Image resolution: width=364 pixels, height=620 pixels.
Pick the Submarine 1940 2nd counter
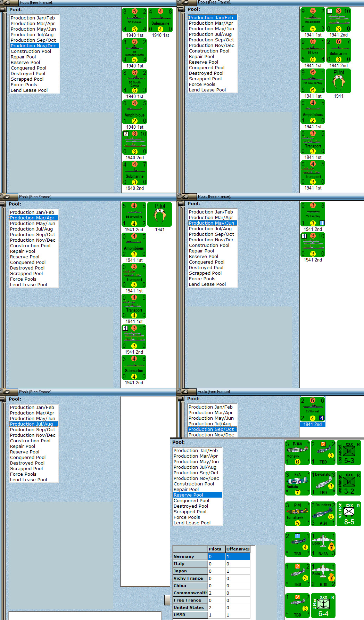[135, 173]
